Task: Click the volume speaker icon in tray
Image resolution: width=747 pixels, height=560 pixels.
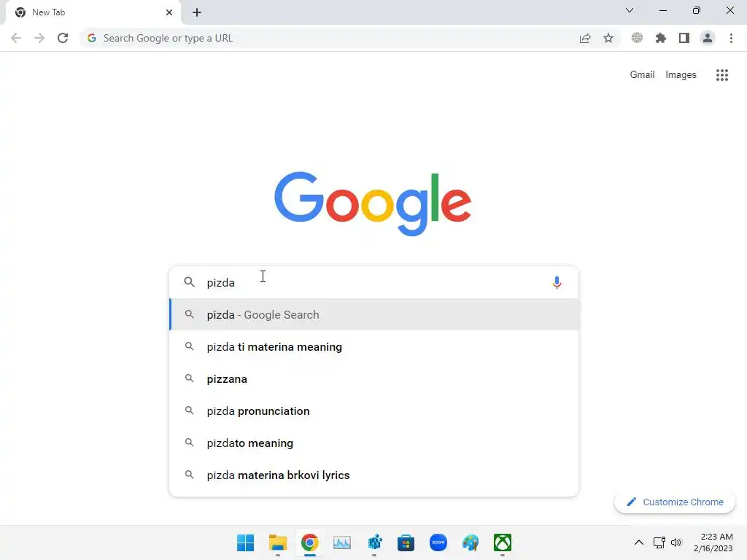Action: (x=676, y=542)
